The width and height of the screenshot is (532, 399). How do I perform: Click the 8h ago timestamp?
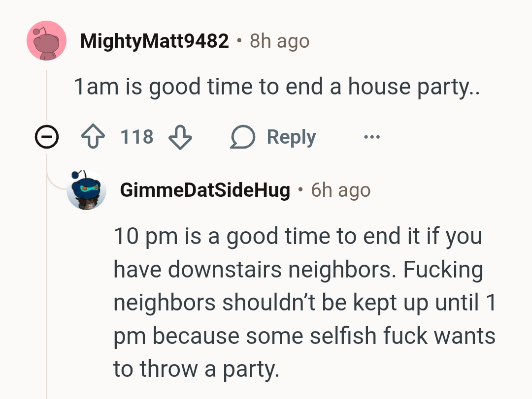(279, 41)
